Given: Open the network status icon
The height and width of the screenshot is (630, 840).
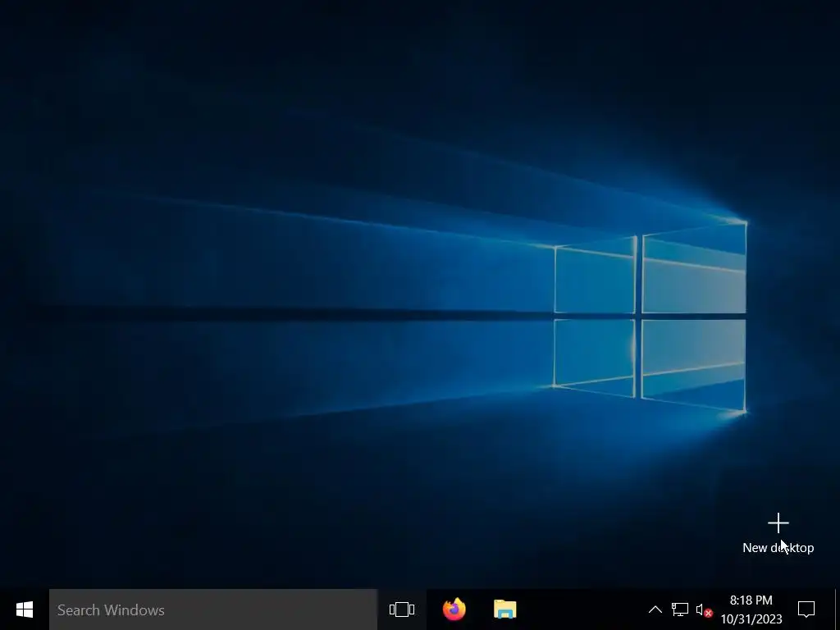Looking at the screenshot, I should pyautogui.click(x=680, y=609).
